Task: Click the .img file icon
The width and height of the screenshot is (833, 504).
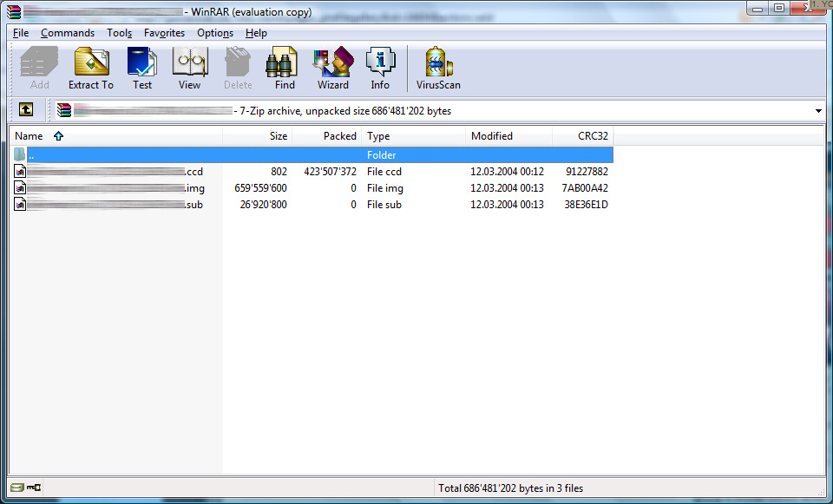Action: [x=20, y=188]
